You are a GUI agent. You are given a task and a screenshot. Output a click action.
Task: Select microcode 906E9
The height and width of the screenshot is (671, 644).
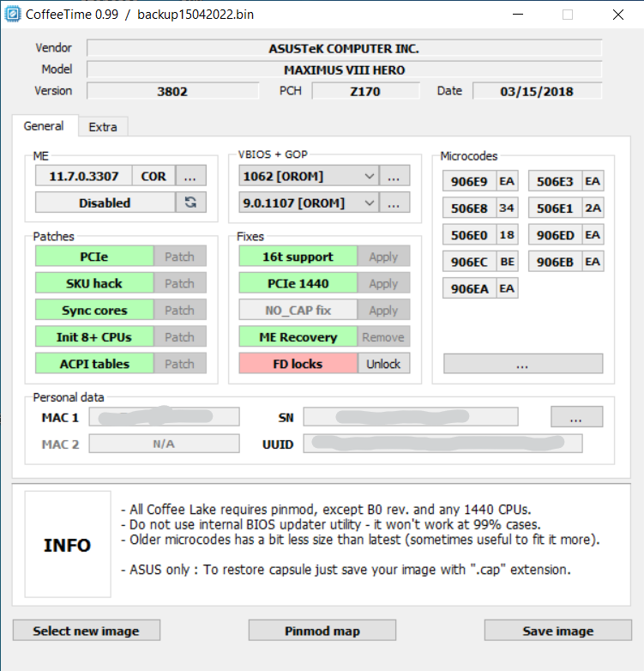click(x=469, y=181)
